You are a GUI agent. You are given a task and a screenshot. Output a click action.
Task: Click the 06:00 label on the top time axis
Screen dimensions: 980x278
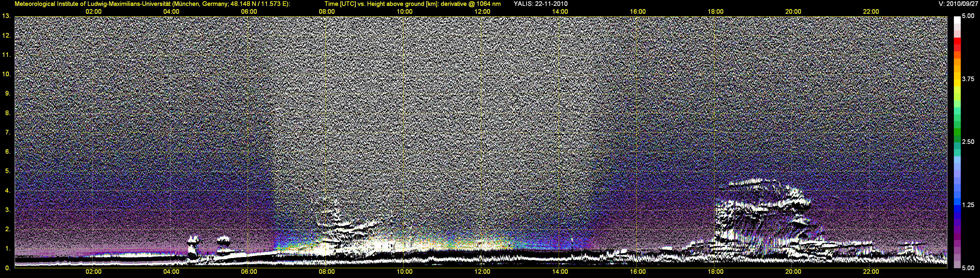pos(249,12)
